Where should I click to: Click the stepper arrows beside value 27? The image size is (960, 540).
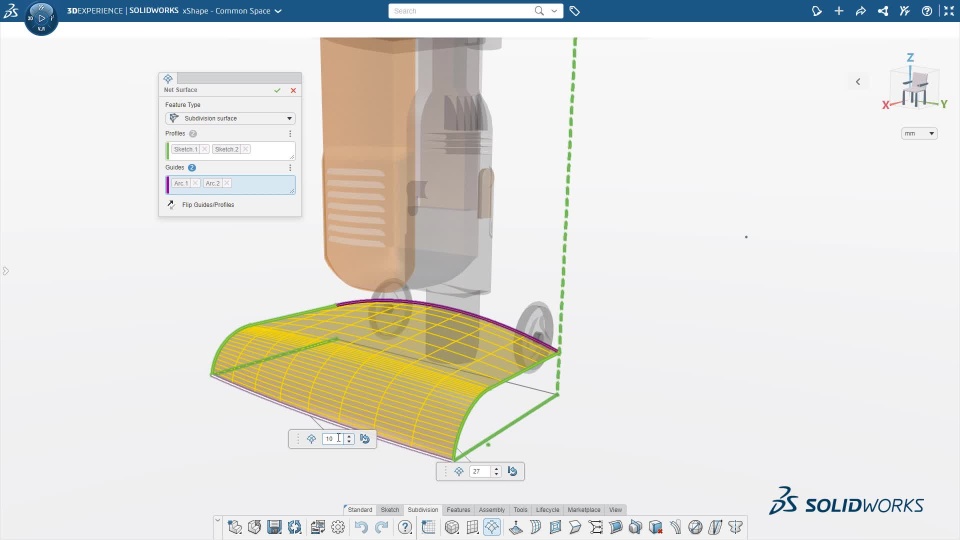click(497, 471)
